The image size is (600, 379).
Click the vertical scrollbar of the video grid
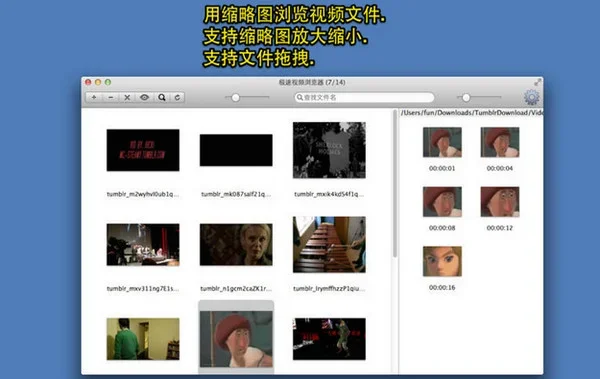coord(395,184)
